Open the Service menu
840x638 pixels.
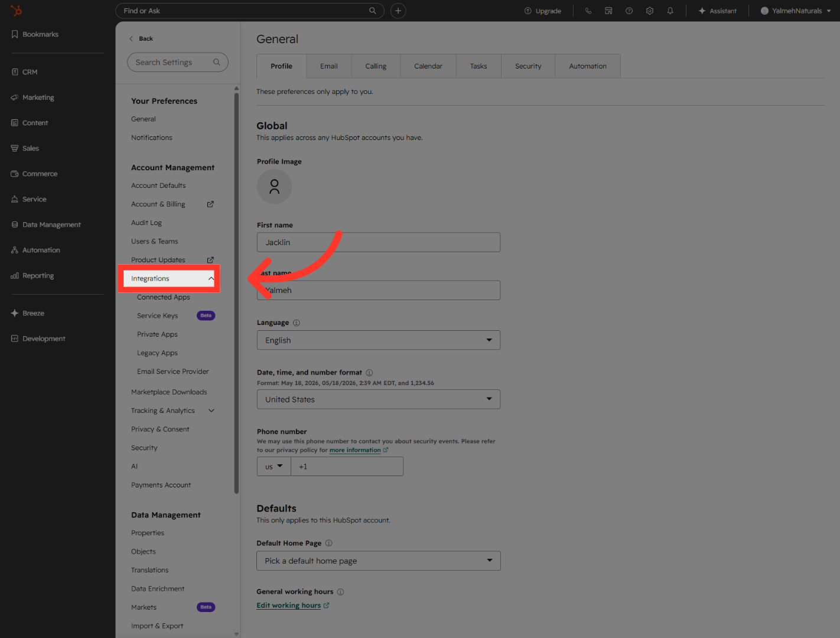click(x=28, y=199)
